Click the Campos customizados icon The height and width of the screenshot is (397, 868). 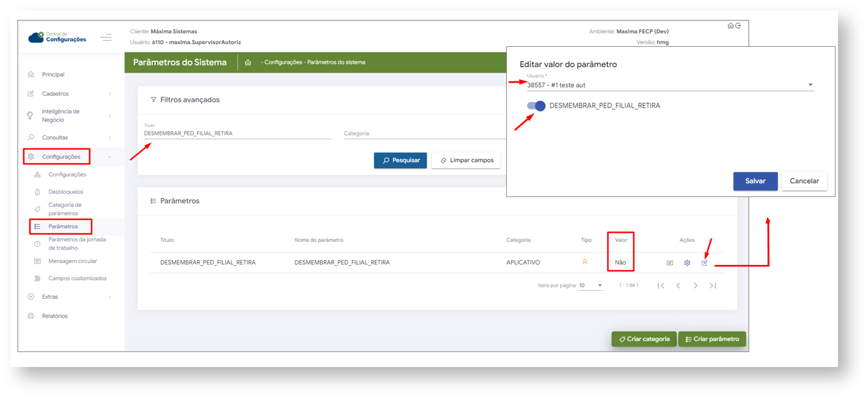coord(38,279)
